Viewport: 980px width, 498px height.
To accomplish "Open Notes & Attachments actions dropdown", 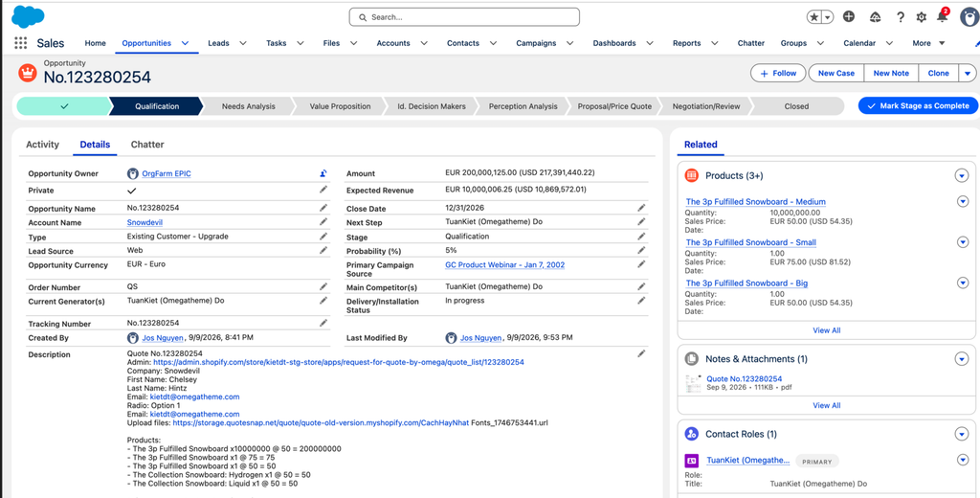I will pos(962,359).
